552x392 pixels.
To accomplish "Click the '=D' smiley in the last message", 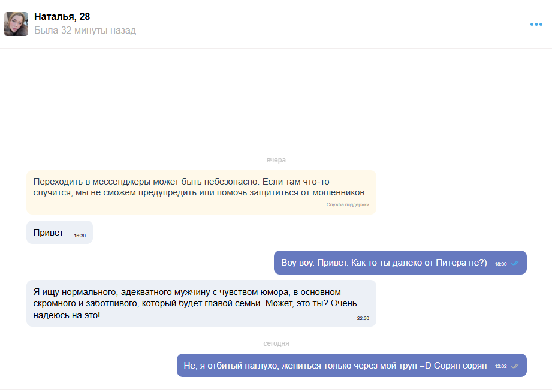I will [x=425, y=366].
